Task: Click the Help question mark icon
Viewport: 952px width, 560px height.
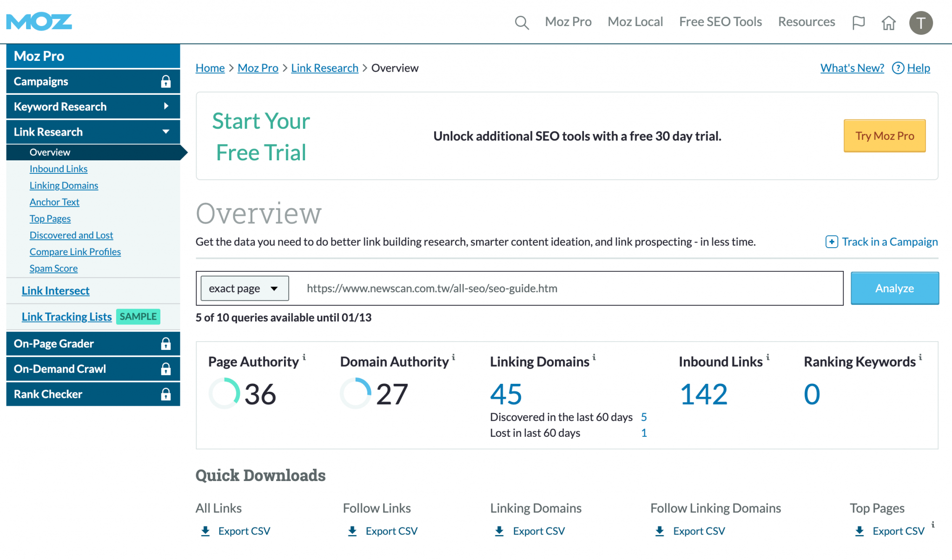Action: tap(898, 68)
